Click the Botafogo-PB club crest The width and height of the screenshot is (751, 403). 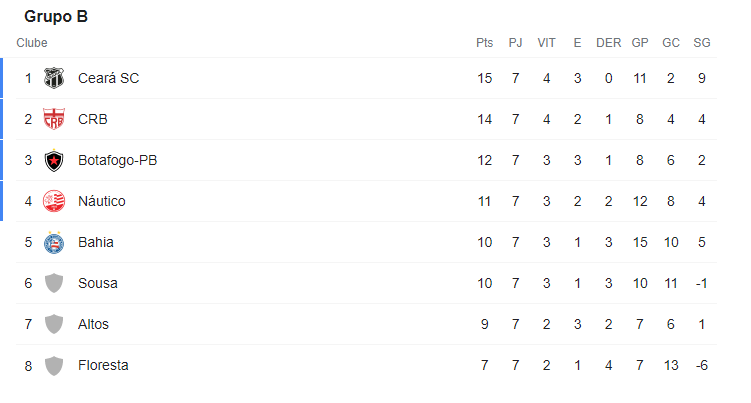pos(54,160)
